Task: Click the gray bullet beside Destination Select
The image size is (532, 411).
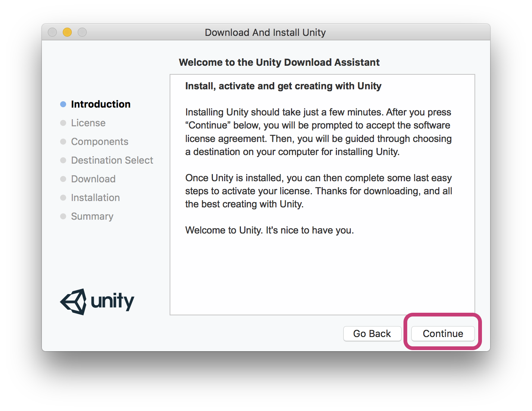Action: pyautogui.click(x=63, y=160)
